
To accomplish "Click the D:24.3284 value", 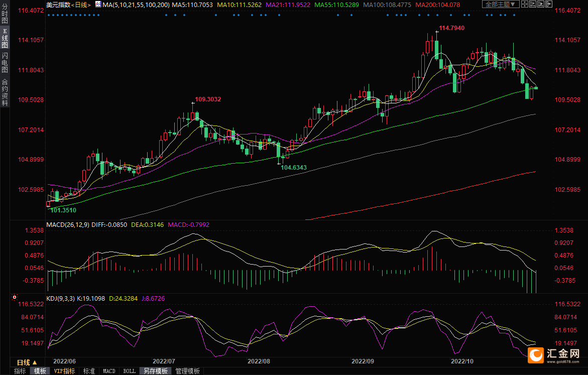I will click(124, 299).
